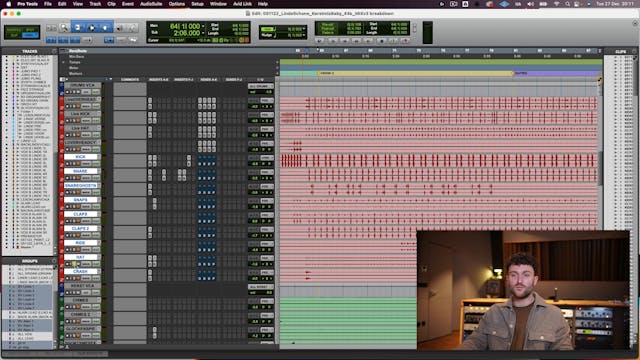Mute the KICK track

pyautogui.click(x=78, y=164)
